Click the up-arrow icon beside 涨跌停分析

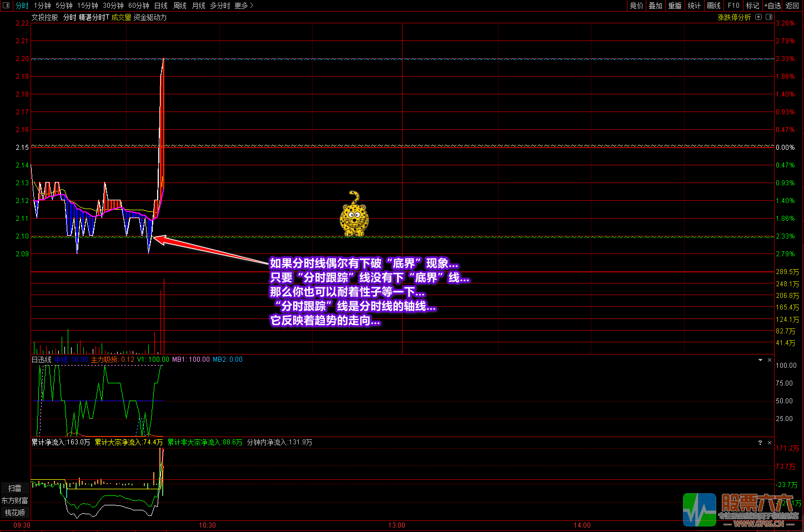pyautogui.click(x=758, y=17)
